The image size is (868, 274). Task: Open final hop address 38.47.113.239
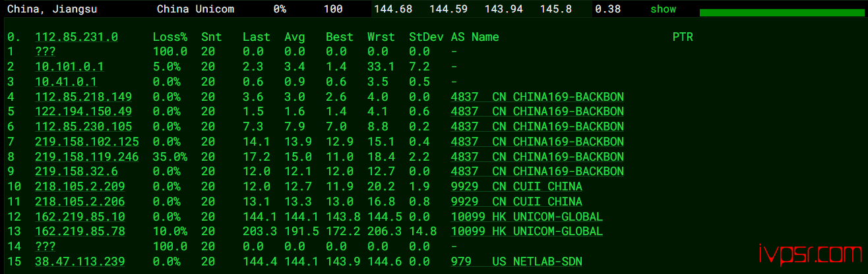tap(80, 261)
